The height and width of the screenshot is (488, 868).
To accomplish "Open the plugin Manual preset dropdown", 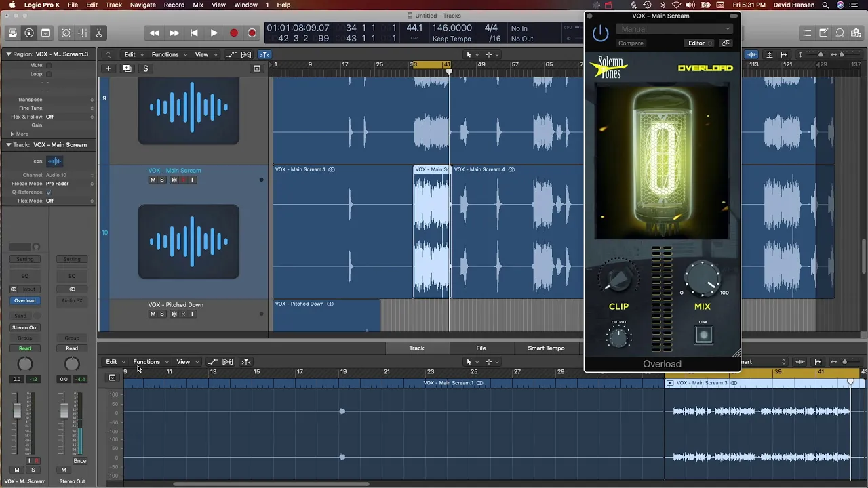I will (x=674, y=29).
